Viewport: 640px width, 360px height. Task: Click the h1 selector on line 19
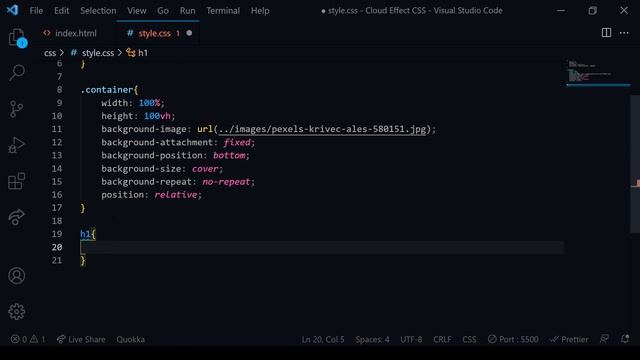(85, 234)
